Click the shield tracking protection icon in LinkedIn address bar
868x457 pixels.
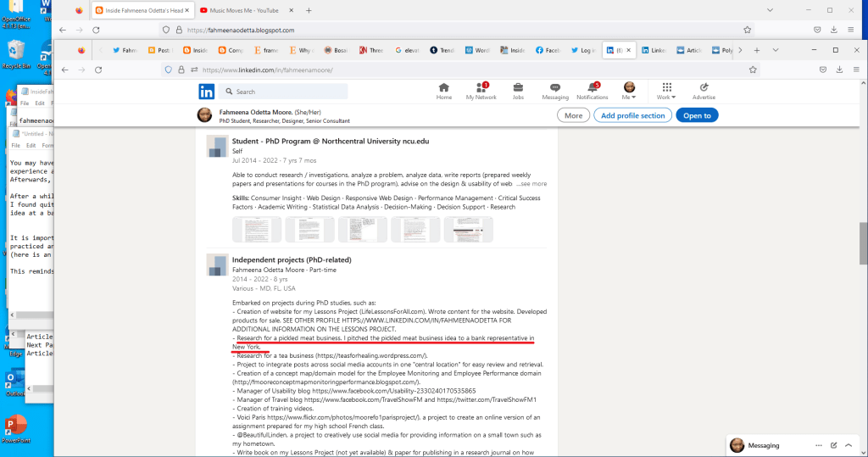pyautogui.click(x=169, y=70)
